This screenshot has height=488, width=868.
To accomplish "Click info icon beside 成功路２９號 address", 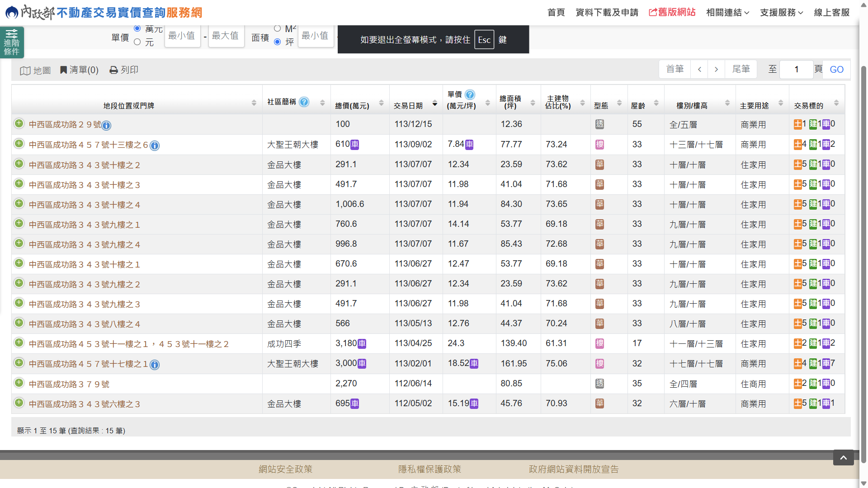I will point(106,125).
